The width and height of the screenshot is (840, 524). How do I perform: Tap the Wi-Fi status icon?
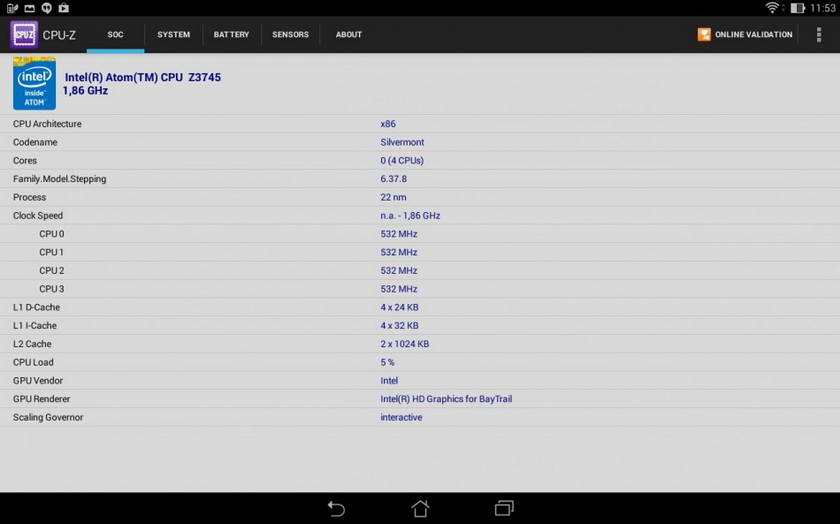pyautogui.click(x=772, y=8)
